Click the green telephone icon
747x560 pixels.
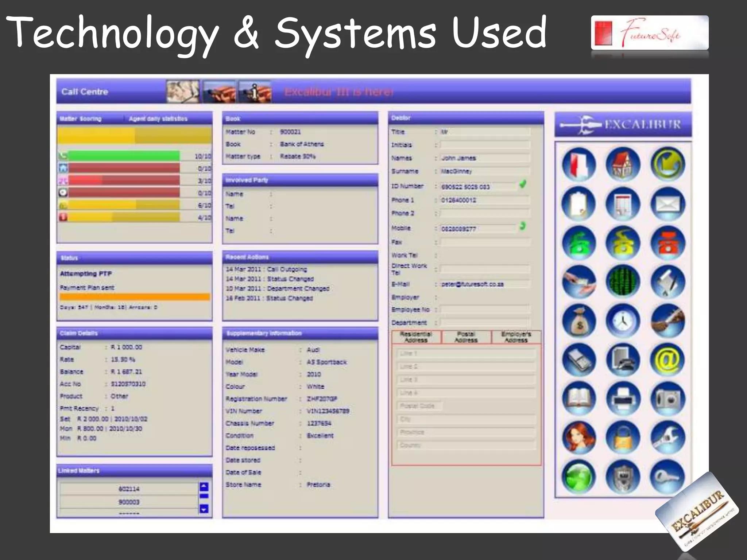coord(578,243)
